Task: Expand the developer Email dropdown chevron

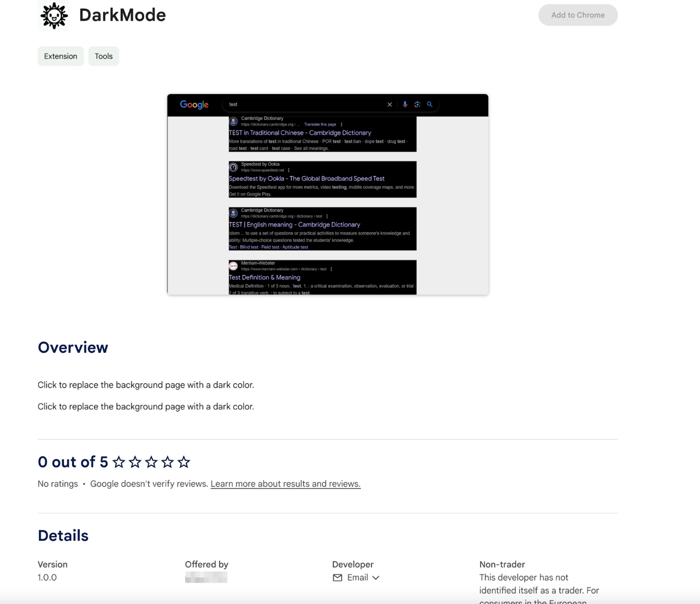Action: (376, 578)
